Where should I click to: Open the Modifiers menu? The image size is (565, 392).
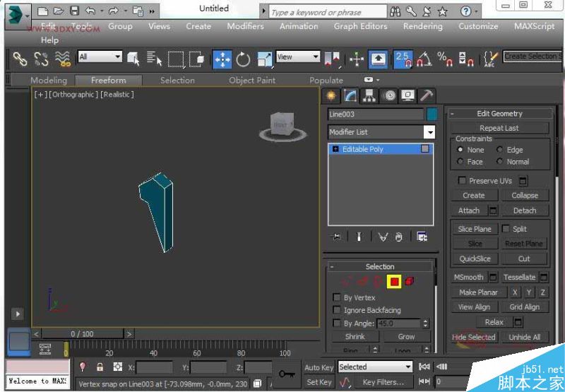click(245, 26)
